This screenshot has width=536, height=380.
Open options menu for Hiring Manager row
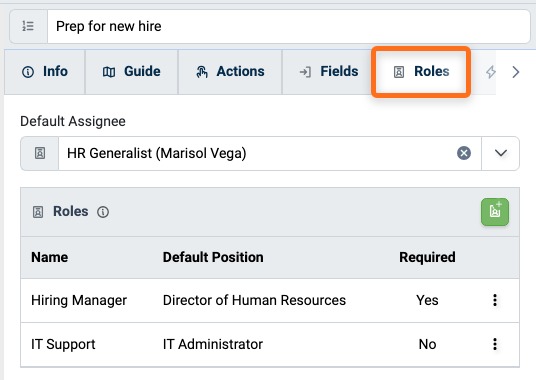pos(495,300)
